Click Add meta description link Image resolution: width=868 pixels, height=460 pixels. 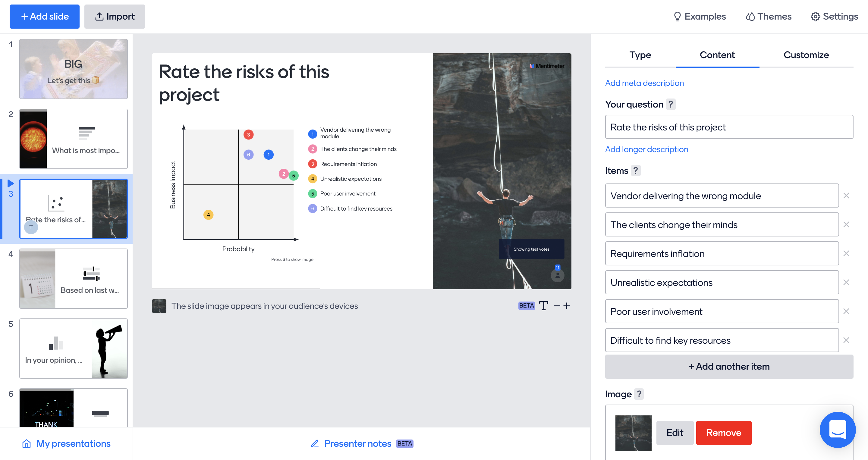[644, 83]
